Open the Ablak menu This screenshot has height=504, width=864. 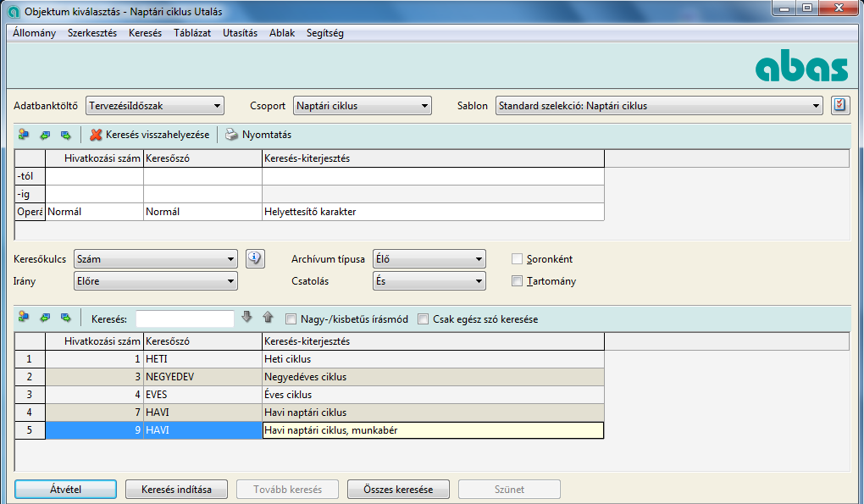(282, 33)
